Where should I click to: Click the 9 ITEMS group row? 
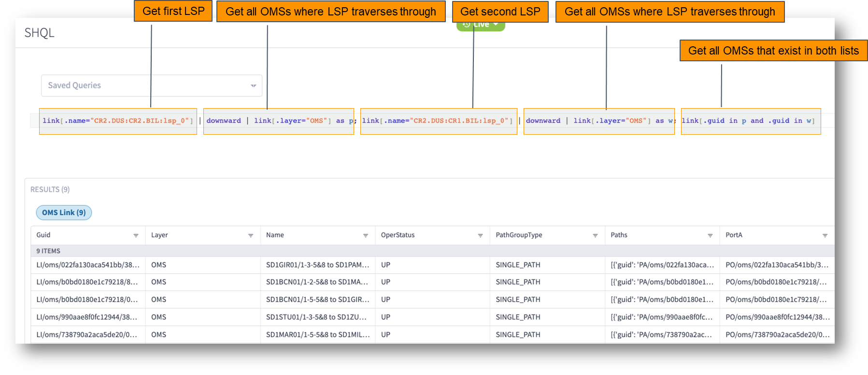pos(432,251)
